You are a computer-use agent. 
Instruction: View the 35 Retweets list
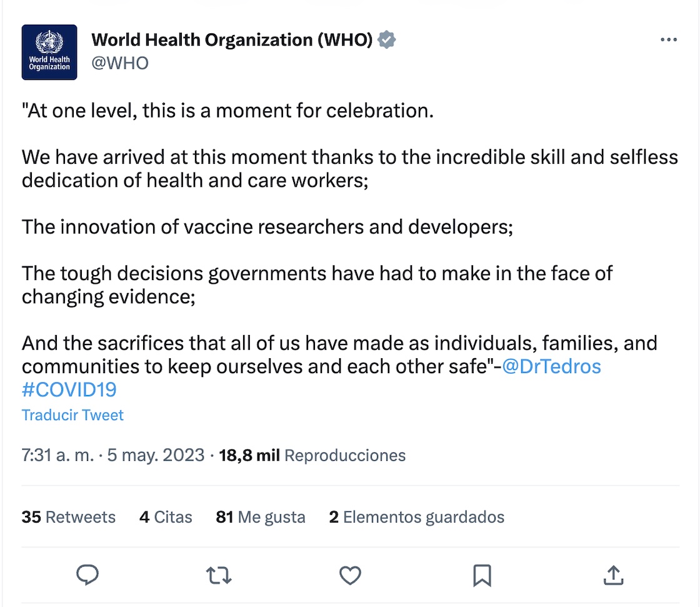tap(69, 517)
